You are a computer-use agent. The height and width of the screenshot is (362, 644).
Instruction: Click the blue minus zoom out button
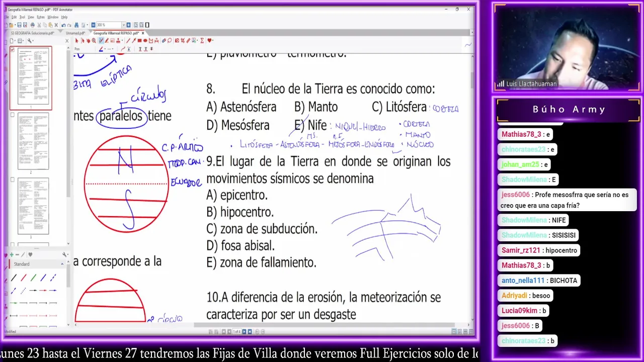point(94,25)
